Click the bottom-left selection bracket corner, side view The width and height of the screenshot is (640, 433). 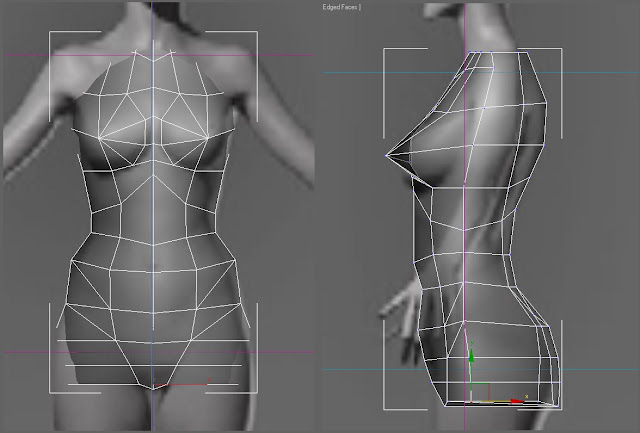coord(384,409)
